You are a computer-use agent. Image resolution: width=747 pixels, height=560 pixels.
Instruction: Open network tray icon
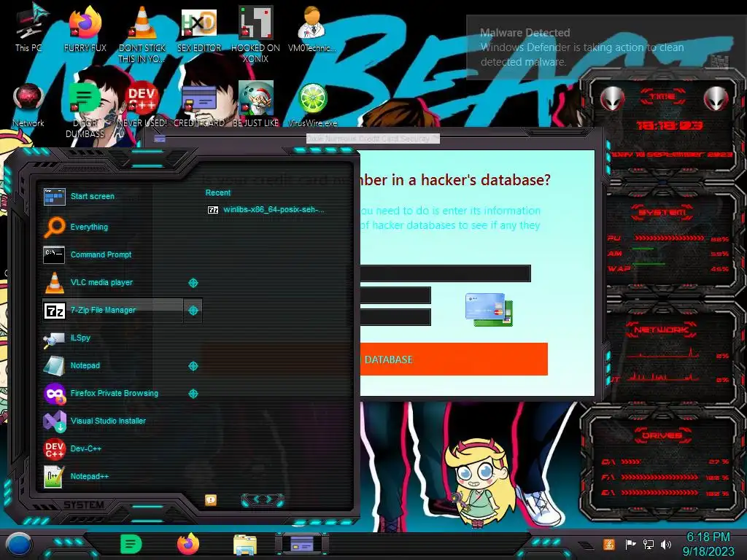pyautogui.click(x=649, y=544)
